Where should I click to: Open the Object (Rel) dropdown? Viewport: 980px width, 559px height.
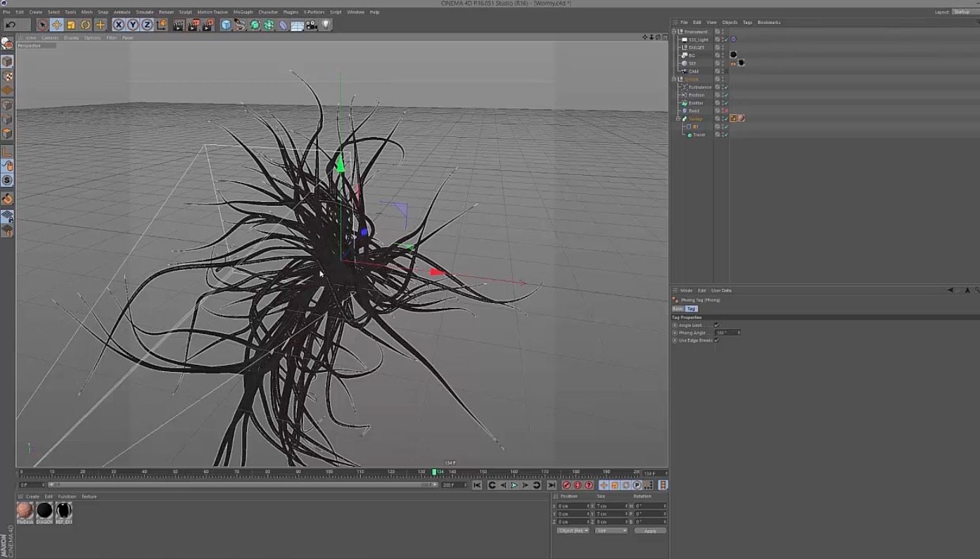coord(573,531)
